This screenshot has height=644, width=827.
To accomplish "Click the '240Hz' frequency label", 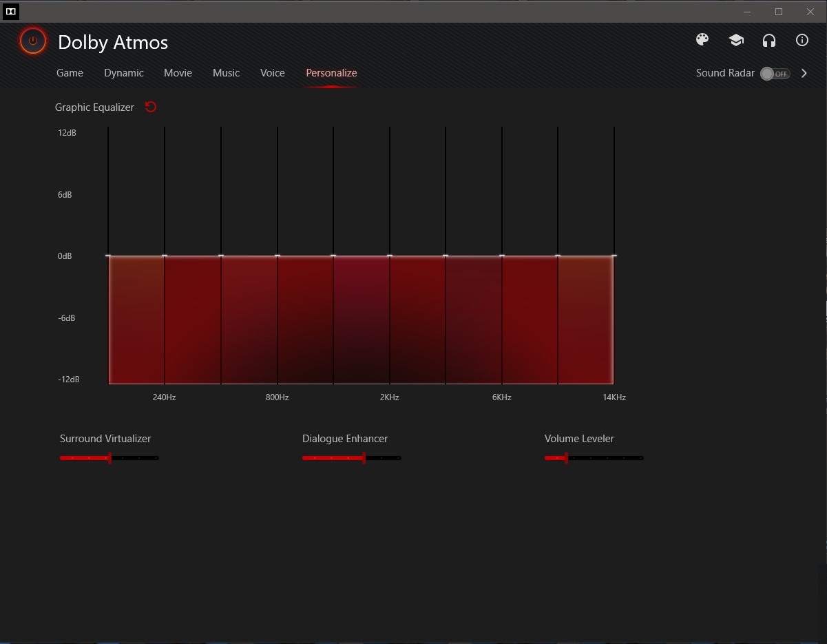I will coord(165,397).
